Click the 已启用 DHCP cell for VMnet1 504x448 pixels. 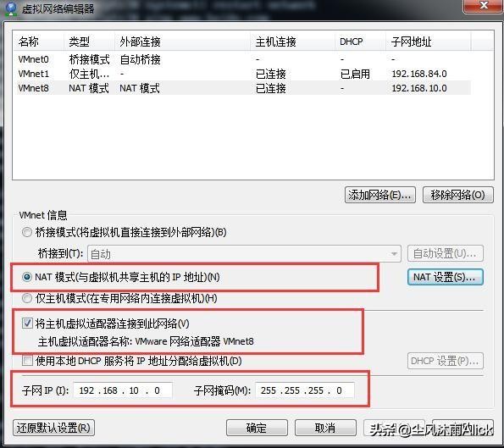pos(355,74)
